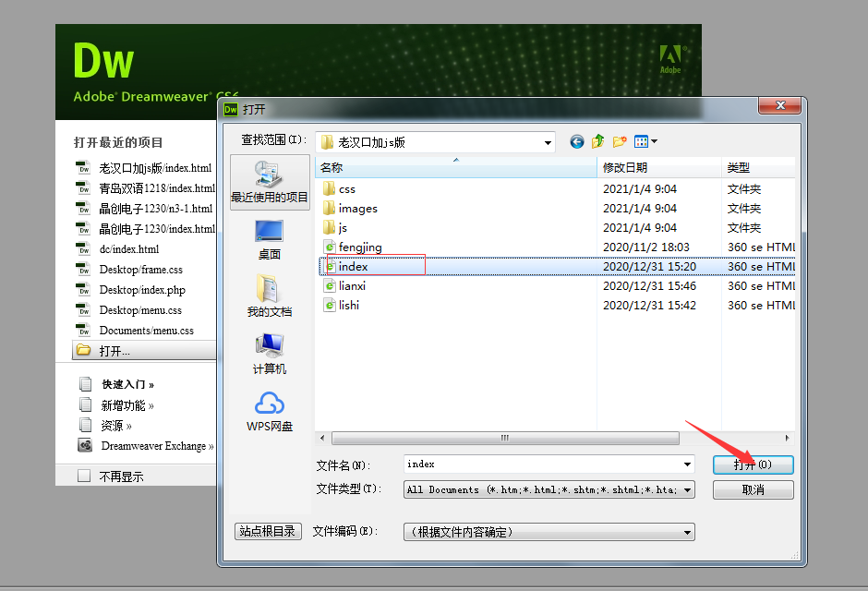Select 最近使用的项目 in the places bar
This screenshot has width=868, height=591.
(x=269, y=180)
